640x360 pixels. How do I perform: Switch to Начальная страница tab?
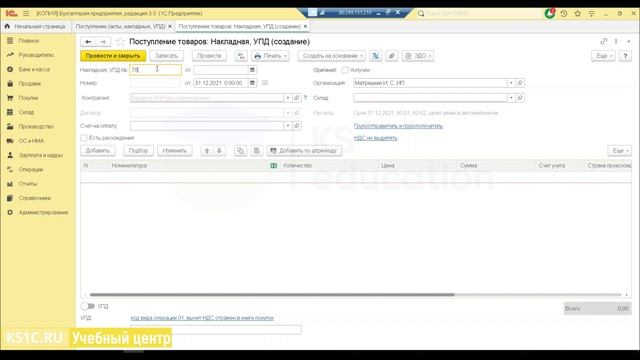tap(35, 27)
